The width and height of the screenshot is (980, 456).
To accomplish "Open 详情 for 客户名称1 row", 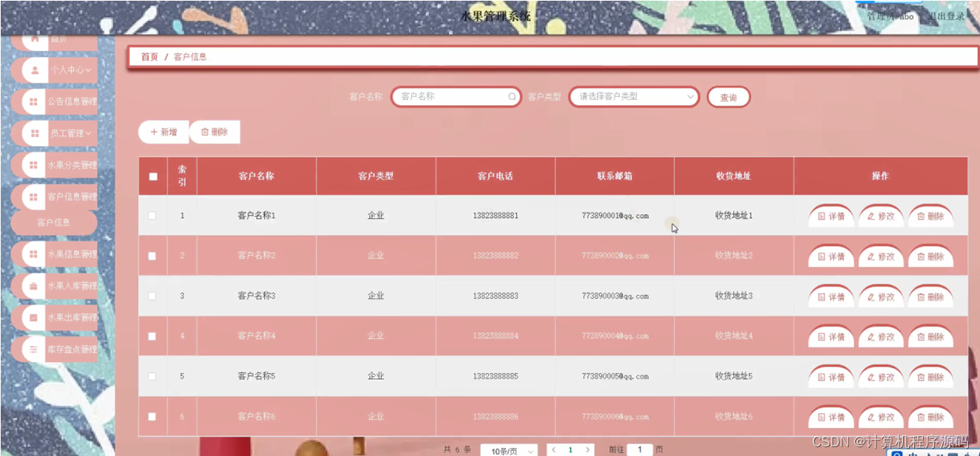I will (831, 216).
